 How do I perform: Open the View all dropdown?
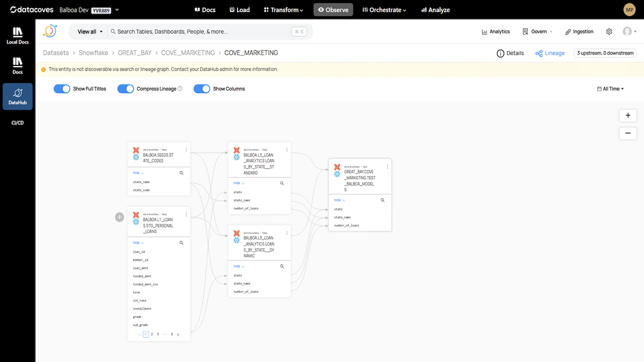tap(90, 32)
